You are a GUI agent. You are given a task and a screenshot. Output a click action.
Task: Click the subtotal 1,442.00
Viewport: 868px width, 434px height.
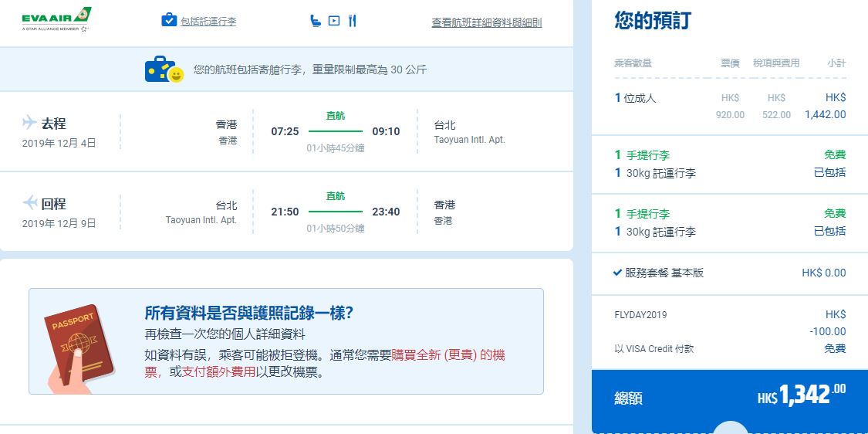click(826, 115)
